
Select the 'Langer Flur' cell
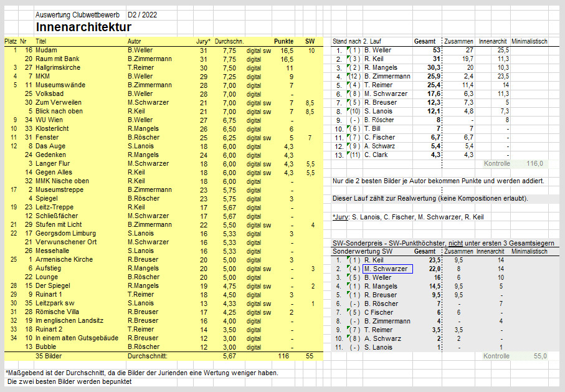coord(52,163)
